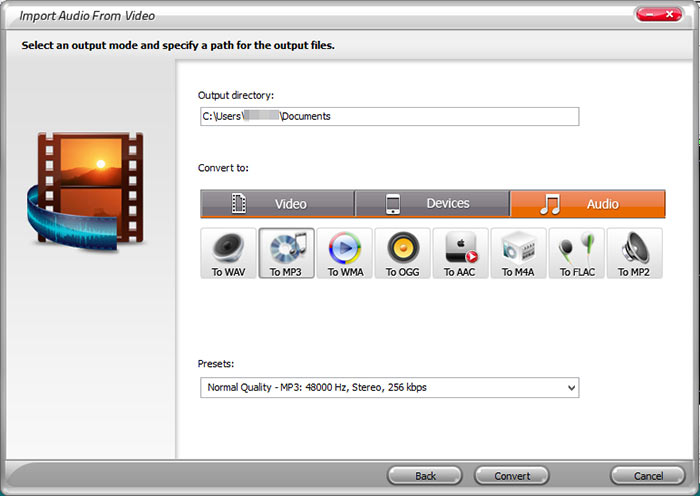Start conversion with the Convert button
This screenshot has height=496, width=700.
pyautogui.click(x=512, y=476)
